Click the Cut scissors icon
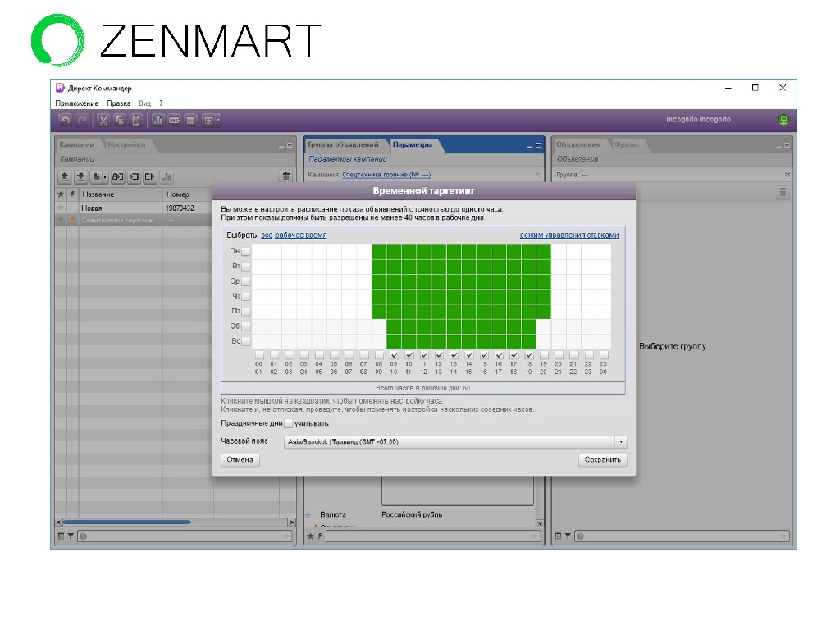This screenshot has height=630, width=840. coord(103,121)
